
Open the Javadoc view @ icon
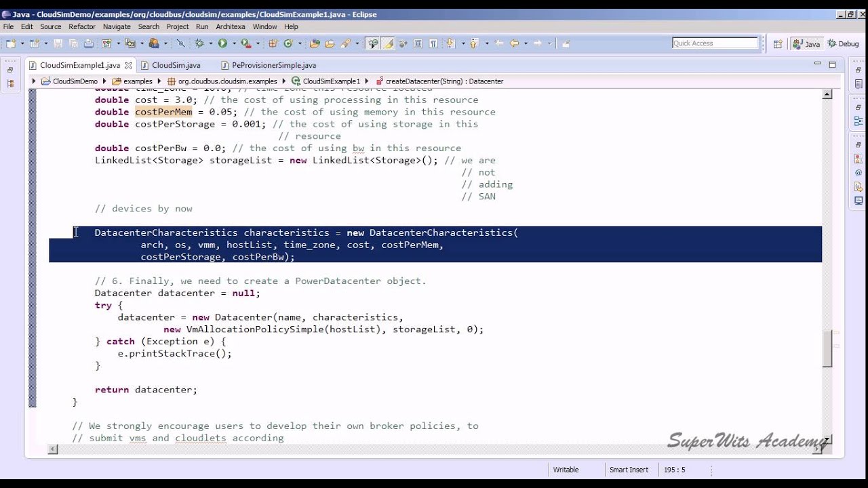coord(859,173)
